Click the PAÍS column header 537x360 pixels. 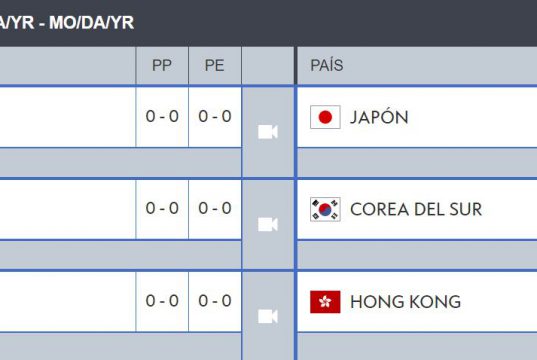(x=326, y=65)
